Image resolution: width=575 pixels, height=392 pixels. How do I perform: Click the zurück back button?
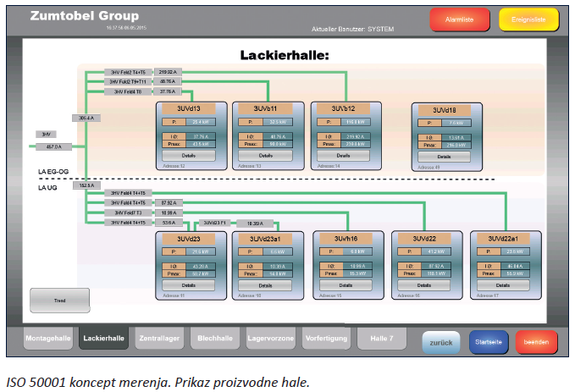pyautogui.click(x=441, y=341)
